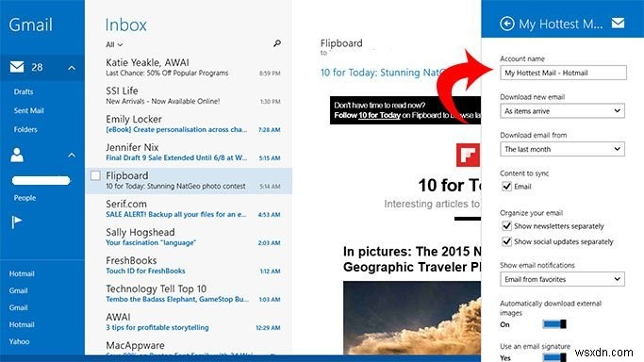Open the Drafts folder
The height and width of the screenshot is (362, 644).
coord(24,91)
